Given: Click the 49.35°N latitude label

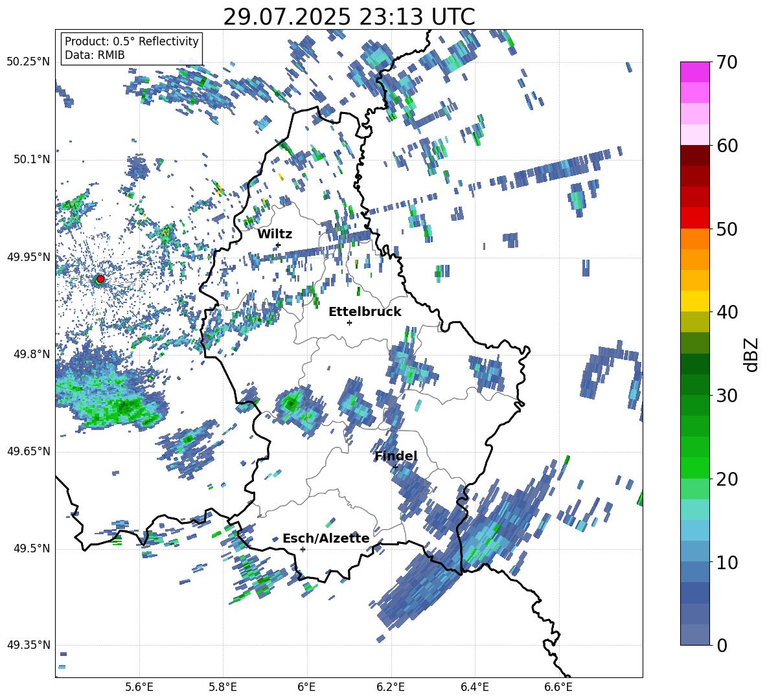Looking at the screenshot, I should click(29, 645).
